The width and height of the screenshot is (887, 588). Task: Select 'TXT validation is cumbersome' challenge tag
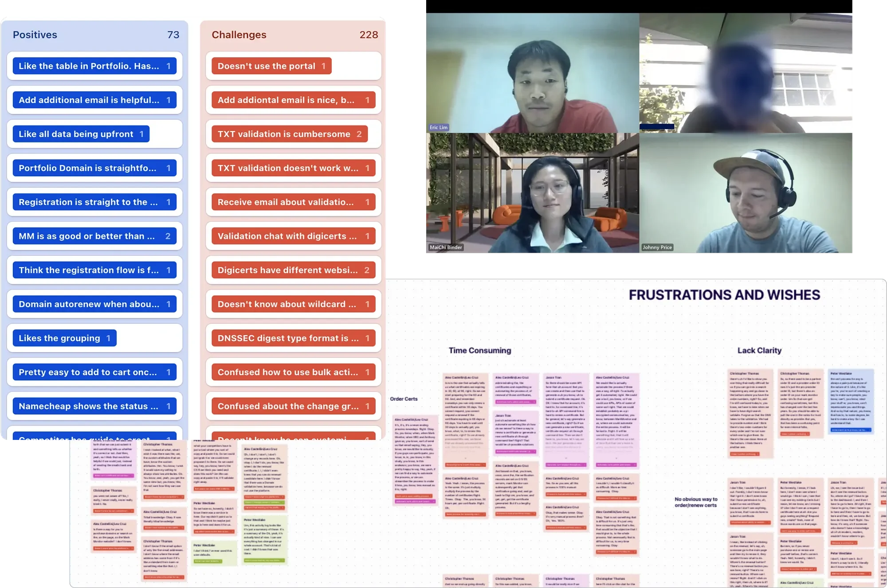289,134
